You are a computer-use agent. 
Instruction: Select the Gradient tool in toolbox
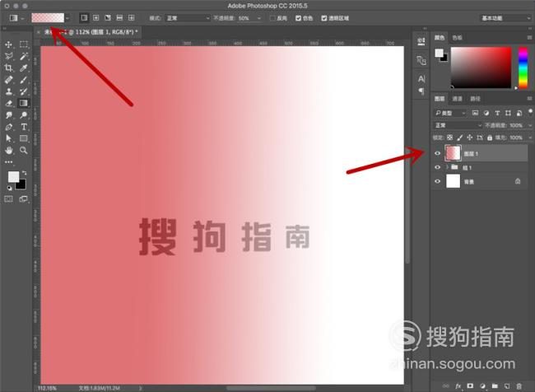pyautogui.click(x=24, y=103)
